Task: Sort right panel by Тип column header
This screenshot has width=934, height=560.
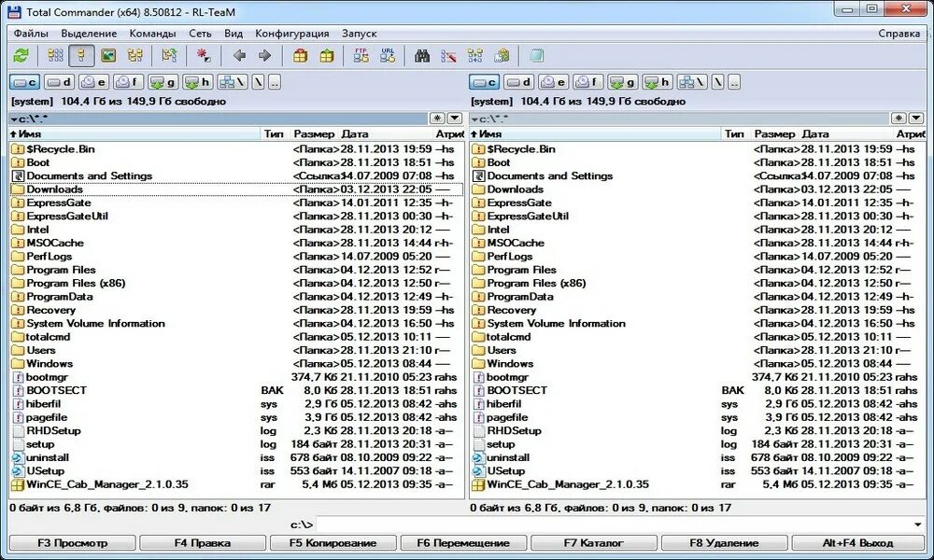Action: click(x=736, y=133)
